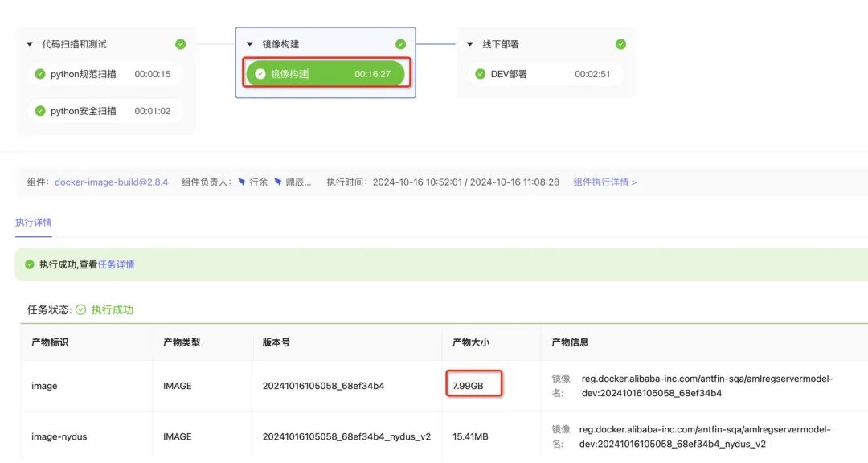Image resolution: width=868 pixels, height=463 pixels.
Task: Collapse the 代码扫描和测试 stage triangle
Action: (x=30, y=44)
